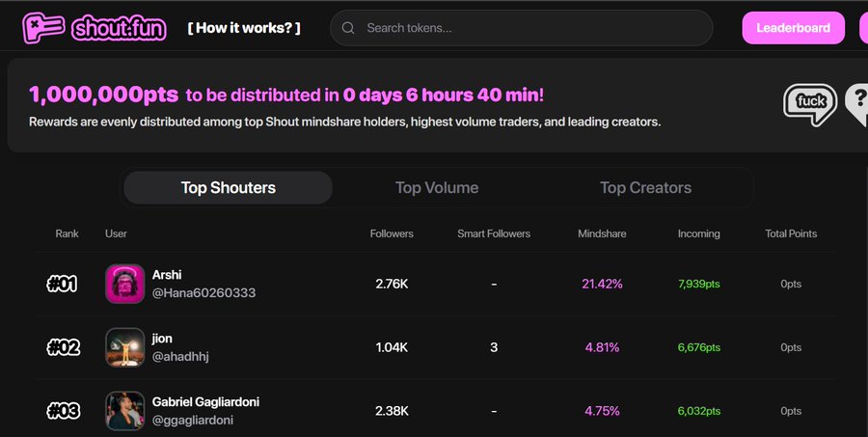Image resolution: width=868 pixels, height=437 pixels.
Task: Switch to the Top Volume tab
Action: tap(437, 188)
